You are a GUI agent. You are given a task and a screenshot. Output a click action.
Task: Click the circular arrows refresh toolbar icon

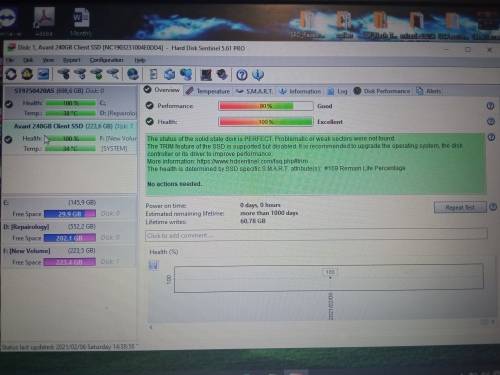[11, 74]
